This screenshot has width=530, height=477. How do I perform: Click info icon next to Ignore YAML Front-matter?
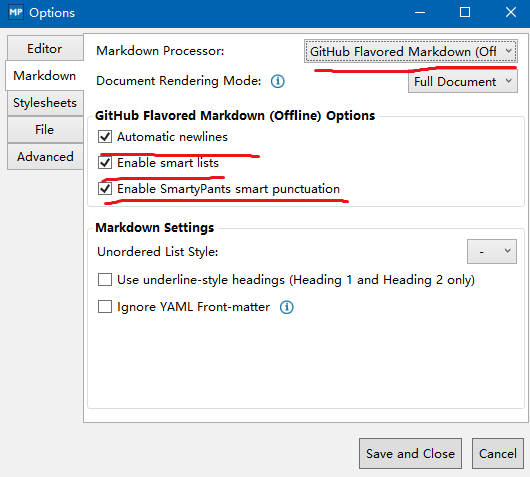point(287,307)
